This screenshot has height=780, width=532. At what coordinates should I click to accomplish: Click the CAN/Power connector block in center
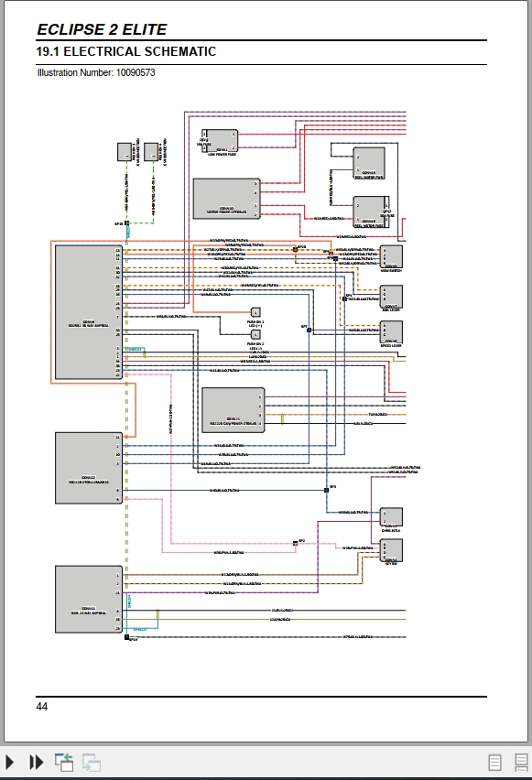tap(233, 410)
